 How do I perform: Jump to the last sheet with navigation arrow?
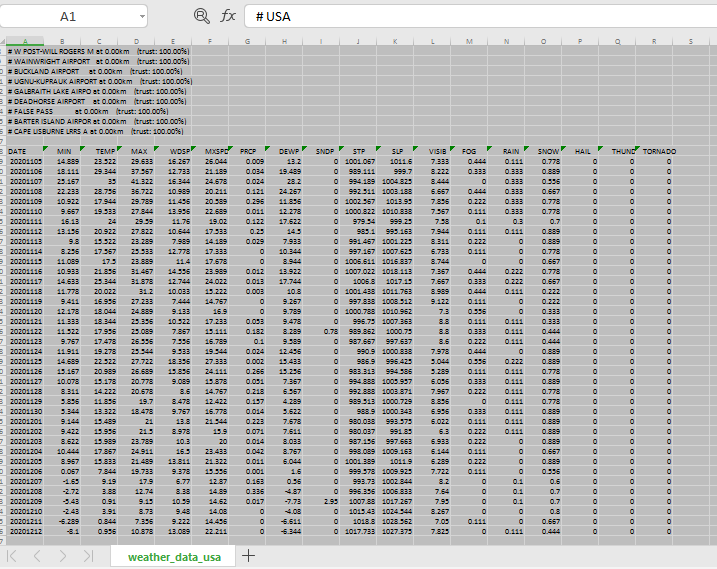[88, 556]
